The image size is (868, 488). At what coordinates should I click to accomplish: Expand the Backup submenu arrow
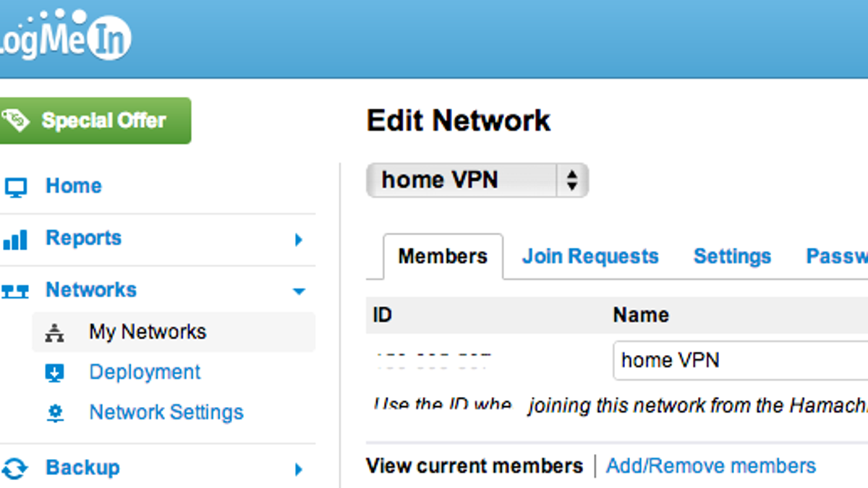click(x=299, y=470)
